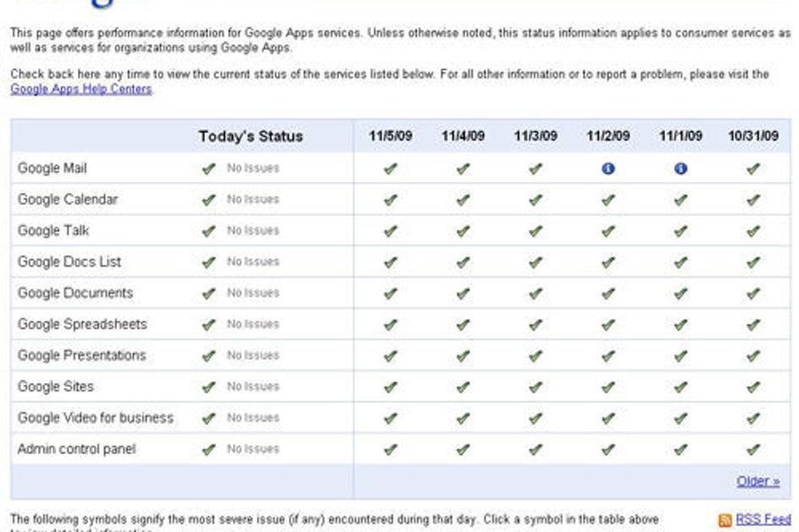Click Google Mail checkmark for 11/5/09
The height and width of the screenshot is (532, 799).
tap(390, 169)
